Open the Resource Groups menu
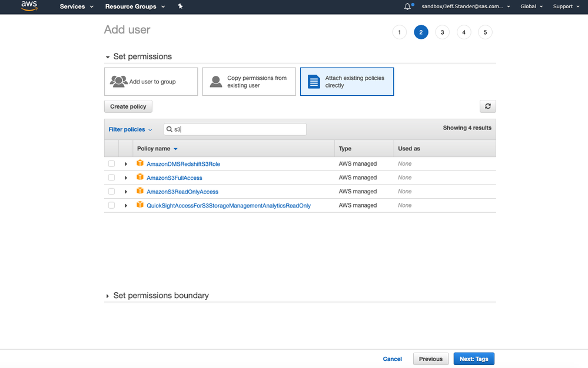The image size is (588, 368). (x=135, y=6)
